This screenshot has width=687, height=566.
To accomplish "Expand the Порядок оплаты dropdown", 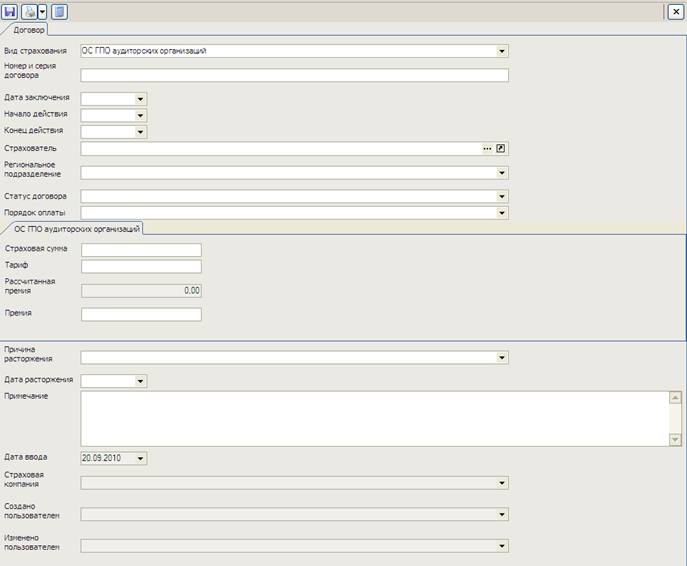I will pos(502,213).
